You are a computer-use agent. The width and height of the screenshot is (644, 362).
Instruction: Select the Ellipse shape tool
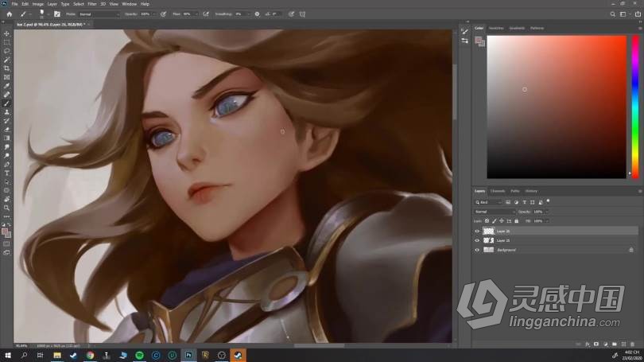[6, 190]
